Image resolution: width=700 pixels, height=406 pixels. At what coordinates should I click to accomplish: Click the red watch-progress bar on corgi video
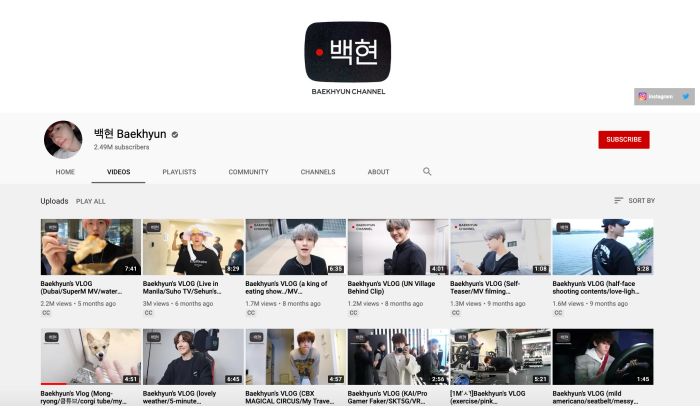click(54, 384)
